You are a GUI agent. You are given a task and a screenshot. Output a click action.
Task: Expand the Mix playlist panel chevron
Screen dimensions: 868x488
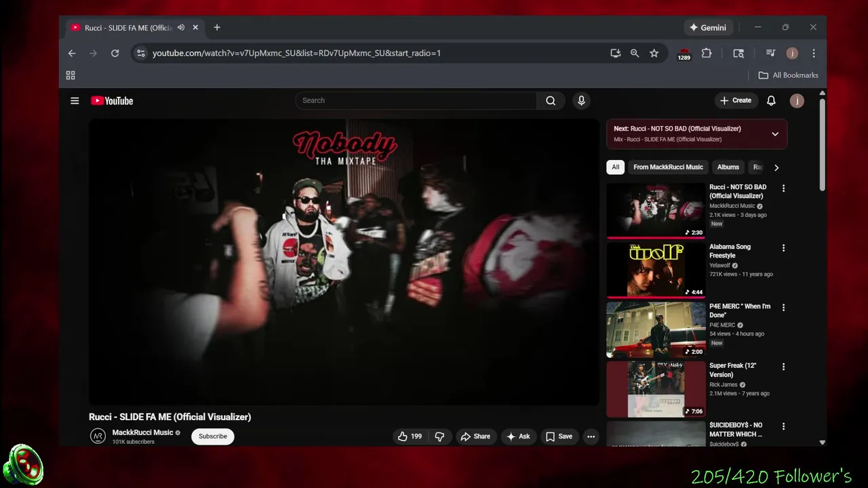coord(775,134)
